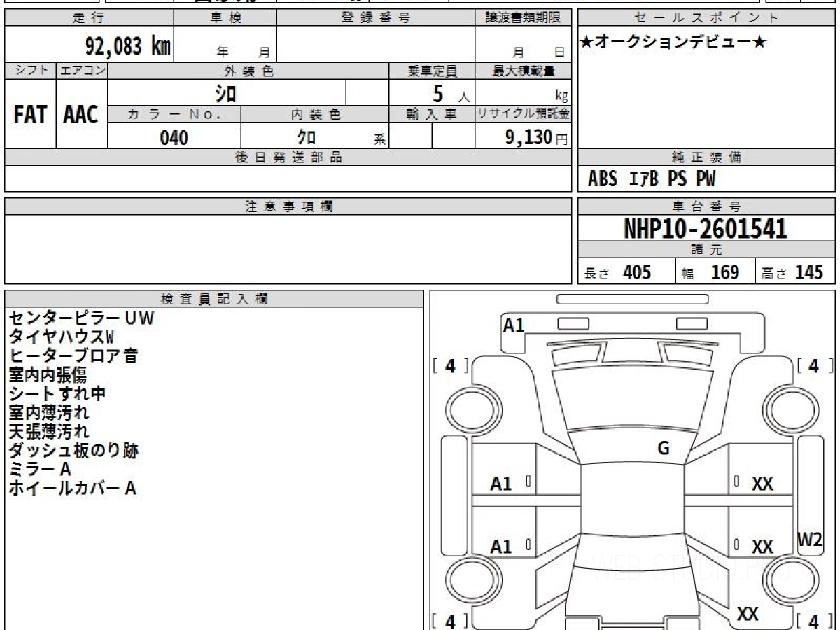Select the 後日発送部品 header
Viewport: 840px width, 630px height.
288,157
